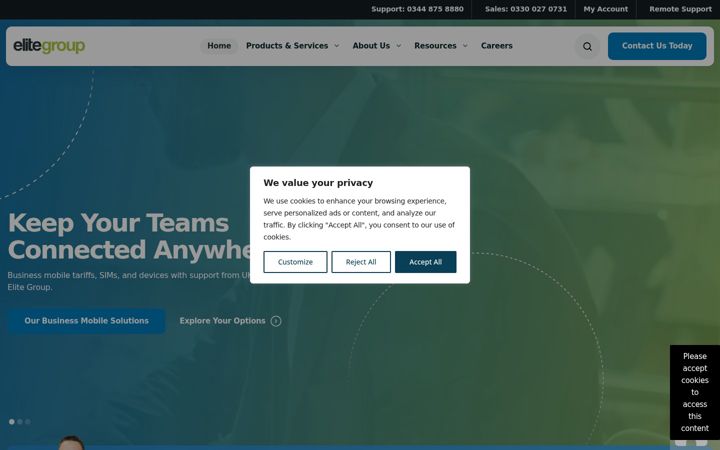Go to the Home menu item

coord(219,46)
